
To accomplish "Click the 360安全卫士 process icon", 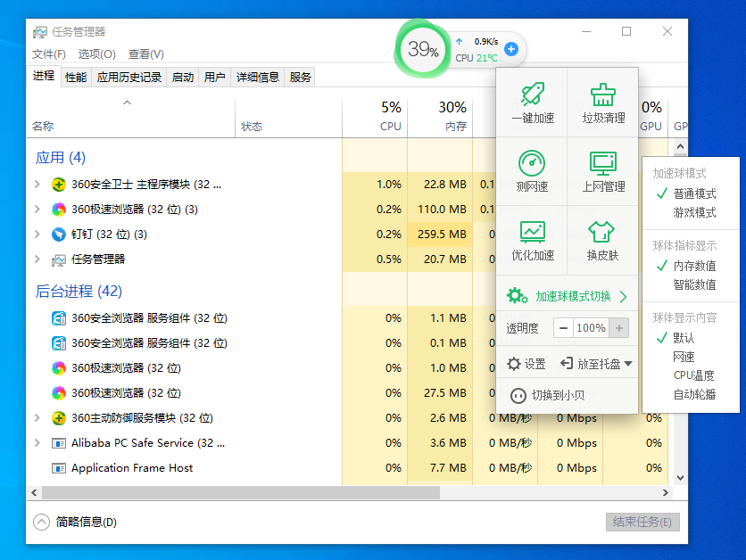I will [59, 185].
